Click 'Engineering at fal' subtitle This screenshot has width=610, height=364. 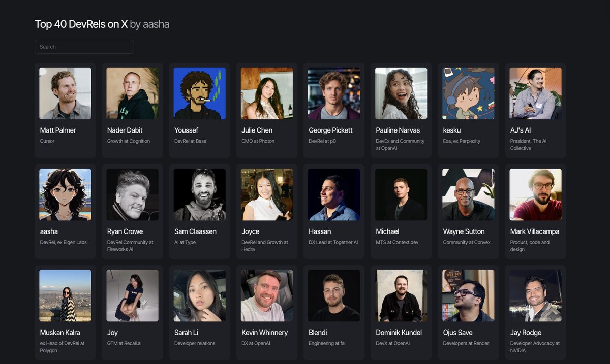(x=327, y=343)
